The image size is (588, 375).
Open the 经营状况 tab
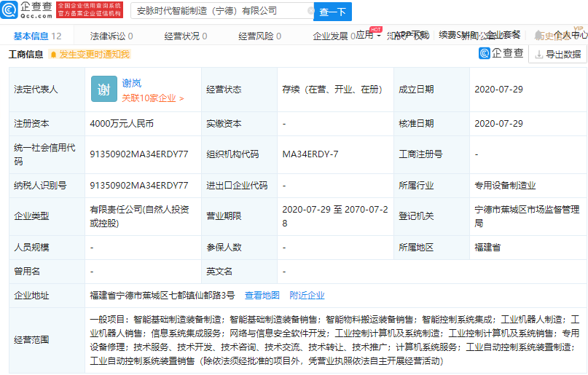point(186,36)
